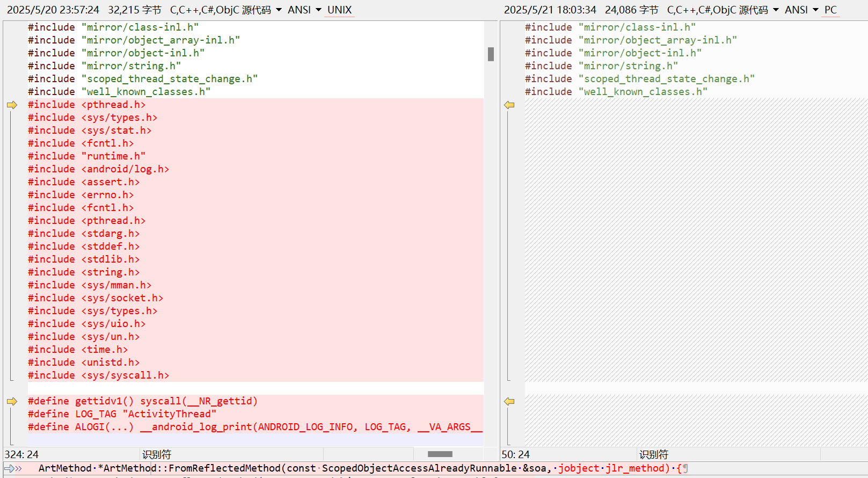The image size is (868, 478).
Task: Click right pane 'C,C++,C#,ObjC 源代码' format label
Action: click(717, 10)
